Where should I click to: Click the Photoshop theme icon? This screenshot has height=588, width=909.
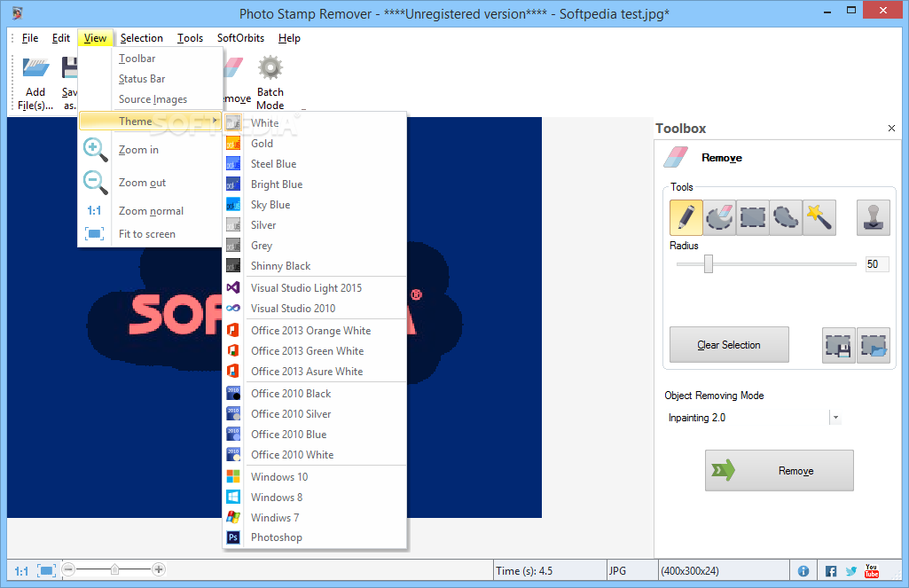tap(233, 537)
